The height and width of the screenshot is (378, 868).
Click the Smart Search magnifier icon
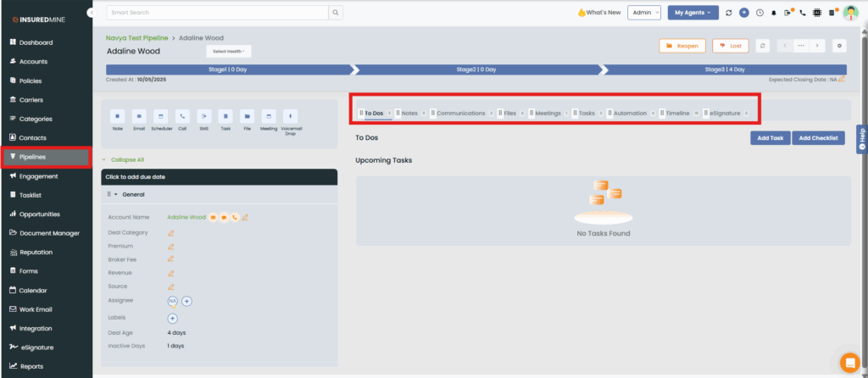pyautogui.click(x=336, y=13)
